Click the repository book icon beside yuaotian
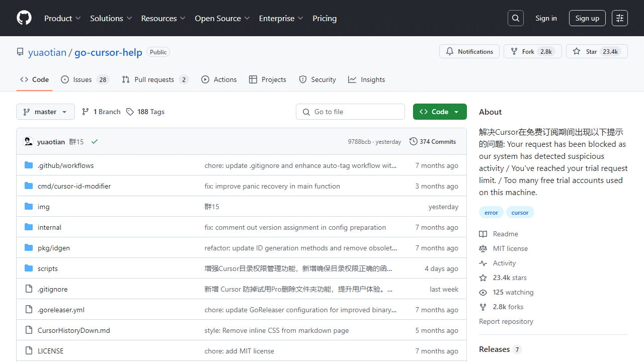The height and width of the screenshot is (362, 644). tap(20, 52)
